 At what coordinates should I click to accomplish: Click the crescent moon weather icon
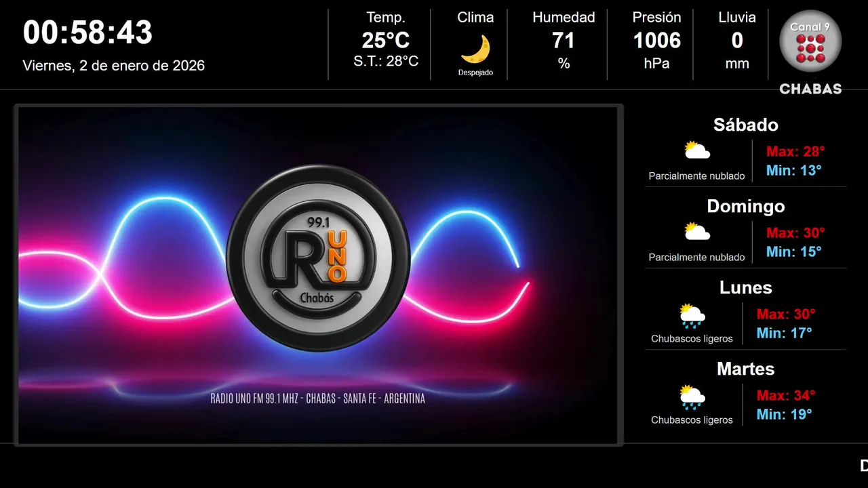coord(475,49)
